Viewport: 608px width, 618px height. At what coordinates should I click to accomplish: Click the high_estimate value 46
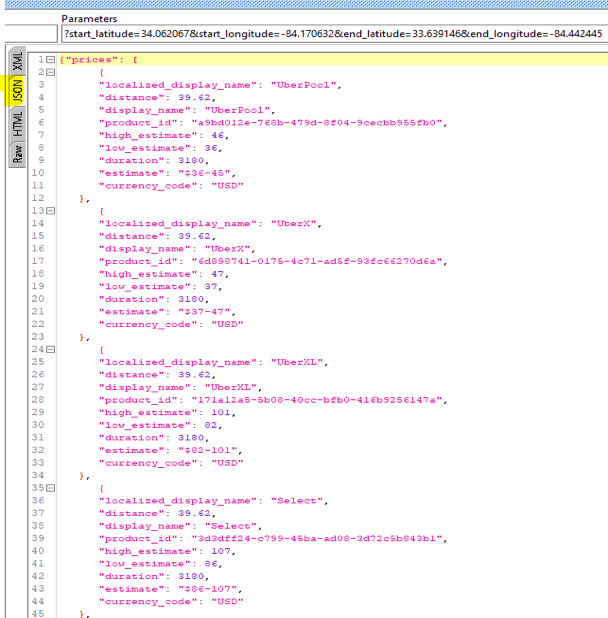(x=218, y=136)
